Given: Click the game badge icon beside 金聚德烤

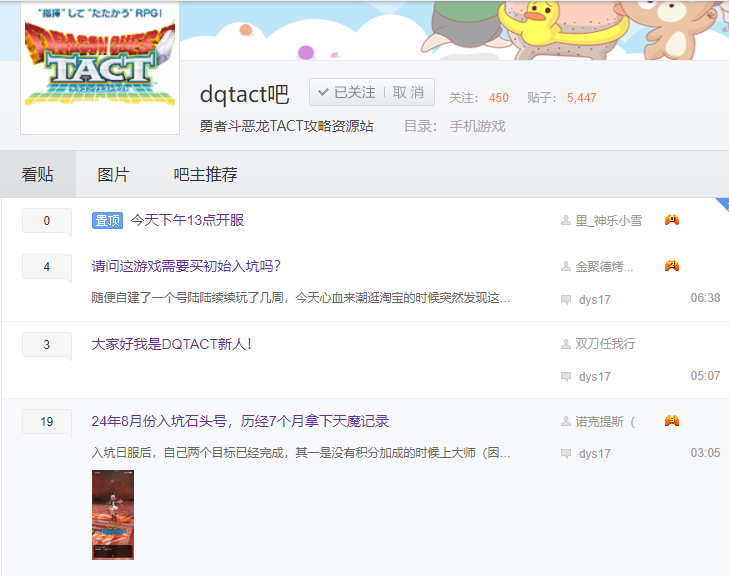Looking at the screenshot, I should coord(672,265).
